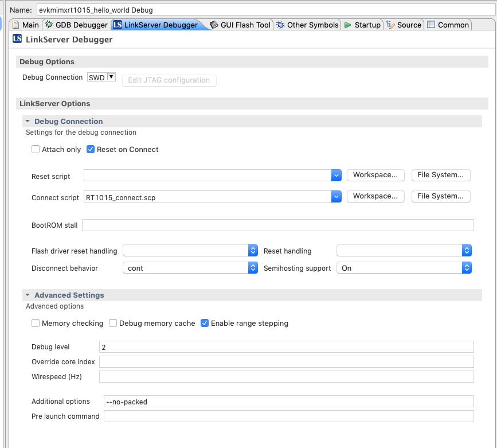
Task: Click the Startup tab green arrow icon
Action: (x=348, y=25)
